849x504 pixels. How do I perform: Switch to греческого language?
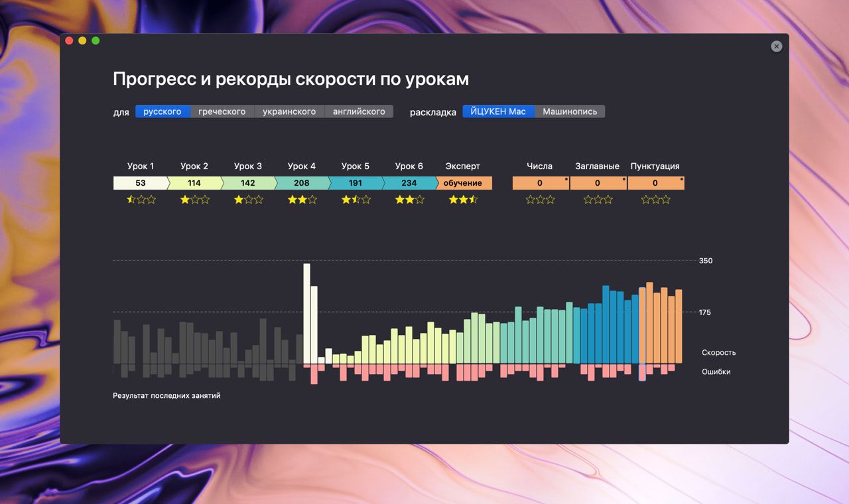tap(222, 111)
